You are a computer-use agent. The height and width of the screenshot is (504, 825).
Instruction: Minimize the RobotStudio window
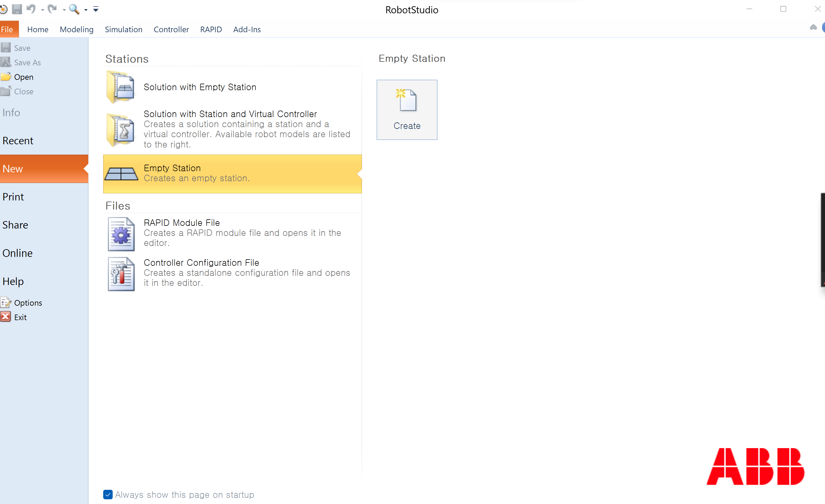[749, 9]
